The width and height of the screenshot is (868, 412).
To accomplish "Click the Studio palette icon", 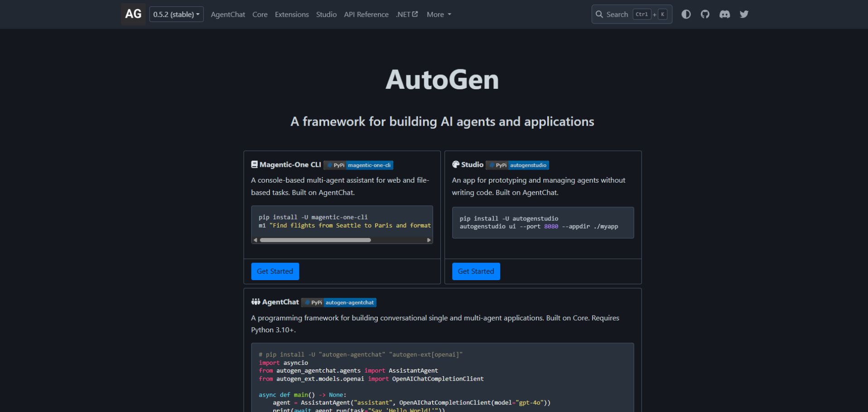I will (455, 164).
